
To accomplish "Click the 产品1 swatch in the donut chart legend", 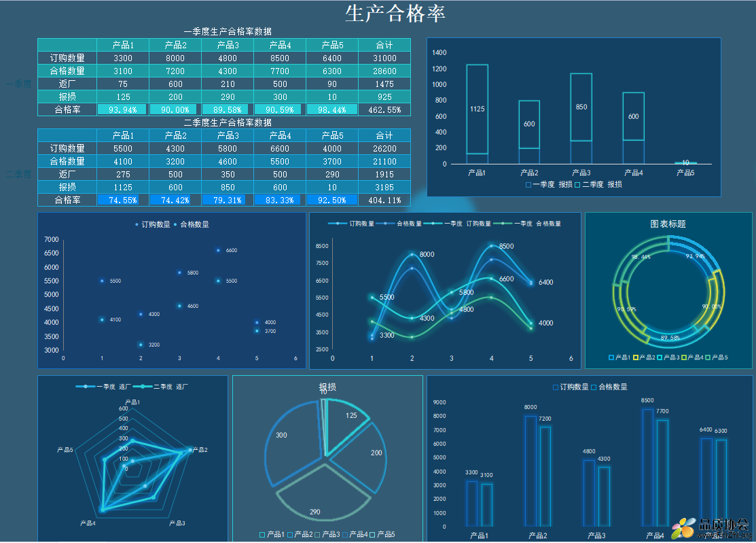I will point(611,357).
